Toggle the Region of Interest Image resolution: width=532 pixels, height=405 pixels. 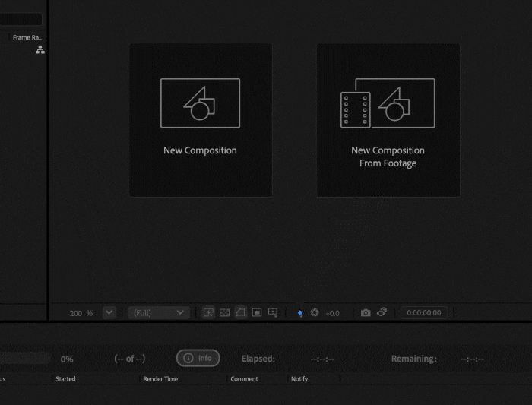[x=257, y=312]
